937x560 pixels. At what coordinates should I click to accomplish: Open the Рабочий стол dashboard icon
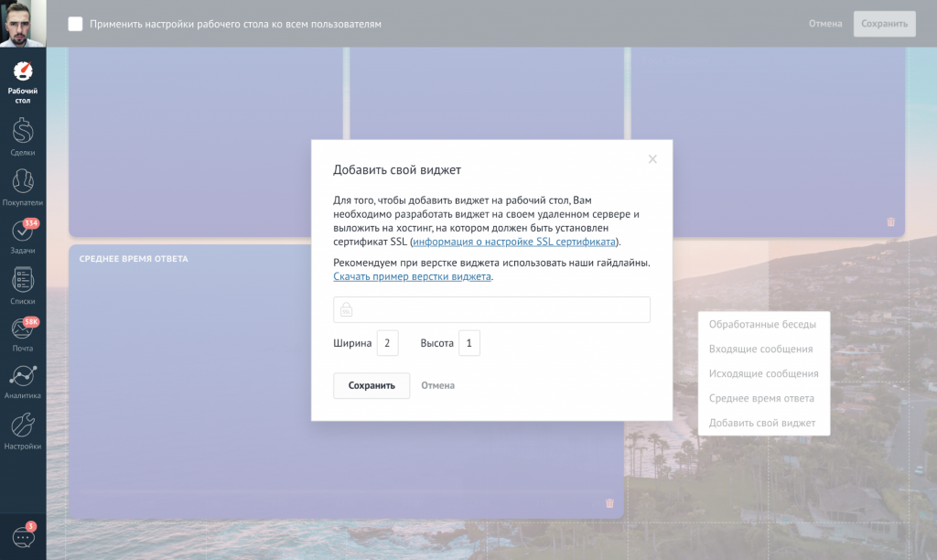pos(23,81)
